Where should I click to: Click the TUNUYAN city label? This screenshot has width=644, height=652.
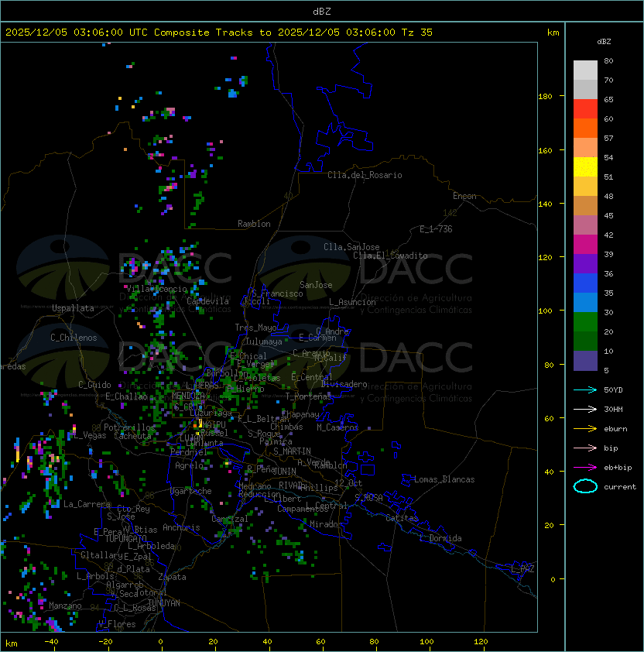coord(164,603)
